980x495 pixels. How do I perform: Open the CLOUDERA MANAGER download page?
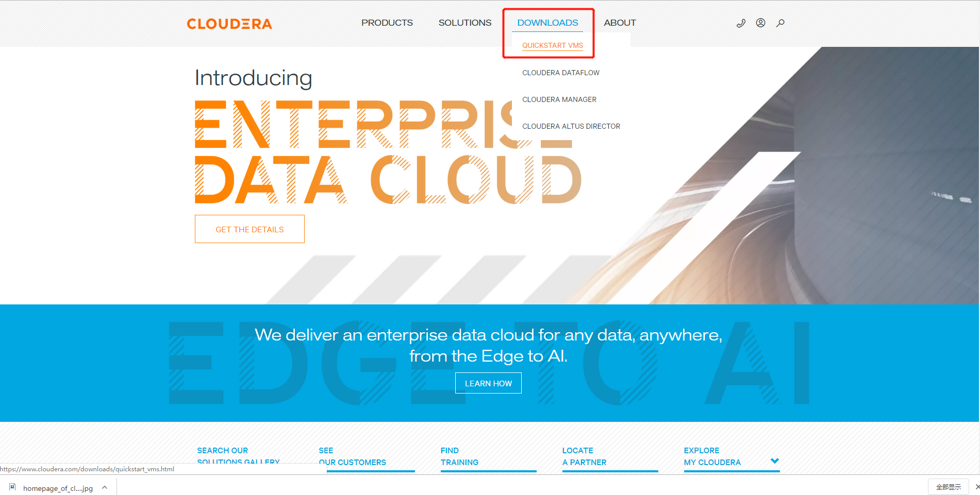[559, 99]
